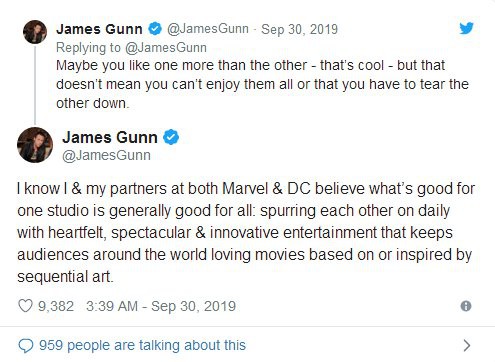The height and width of the screenshot is (362, 495).
Task: Click '3:39 AM - Sep 30, 2019' timestamp
Action: [161, 306]
